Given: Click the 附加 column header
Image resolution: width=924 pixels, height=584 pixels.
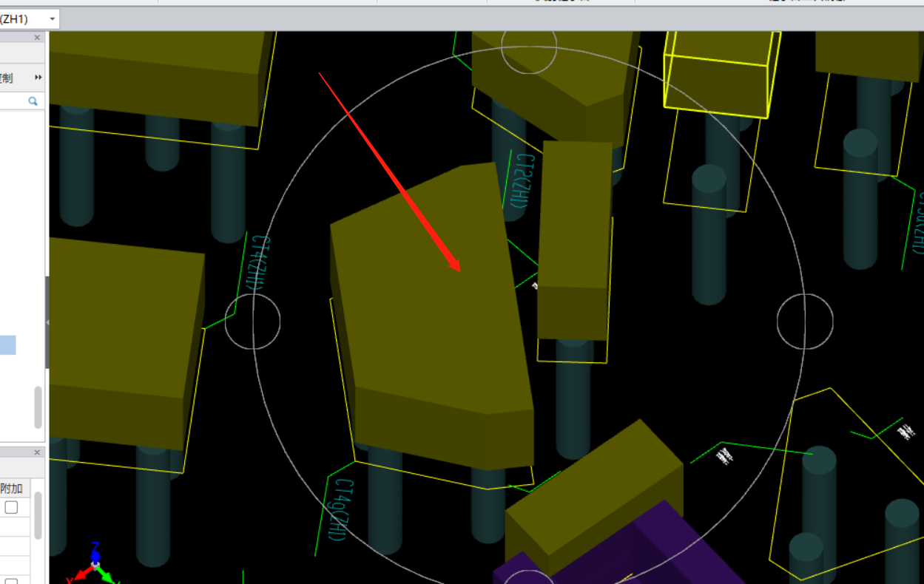Looking at the screenshot, I should pyautogui.click(x=11, y=488).
